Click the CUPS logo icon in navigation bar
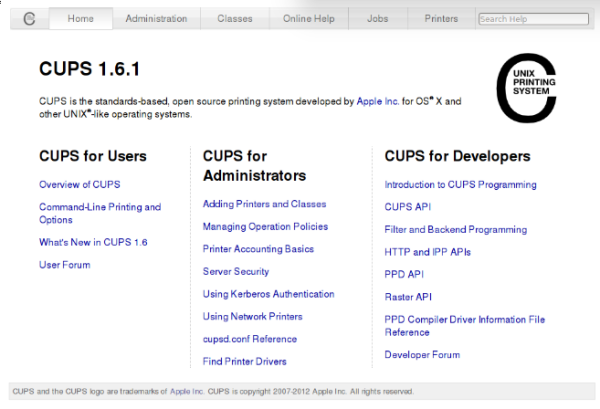The image size is (600, 409). pyautogui.click(x=29, y=18)
